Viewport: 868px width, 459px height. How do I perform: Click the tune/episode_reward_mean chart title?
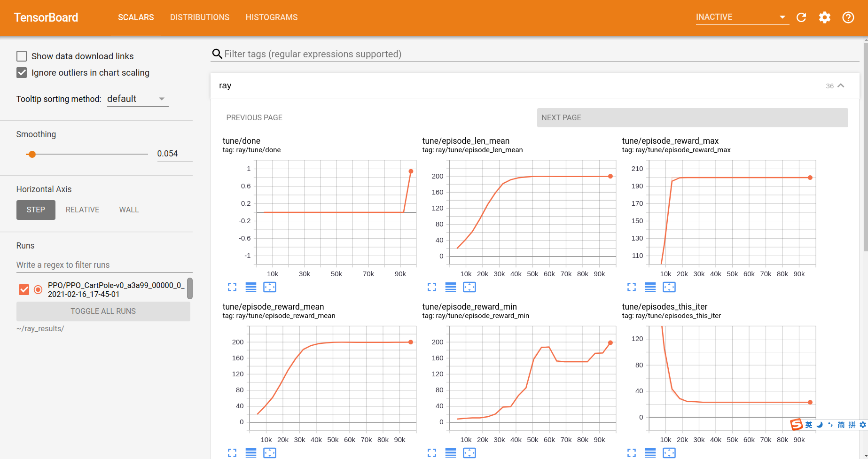coord(273,307)
